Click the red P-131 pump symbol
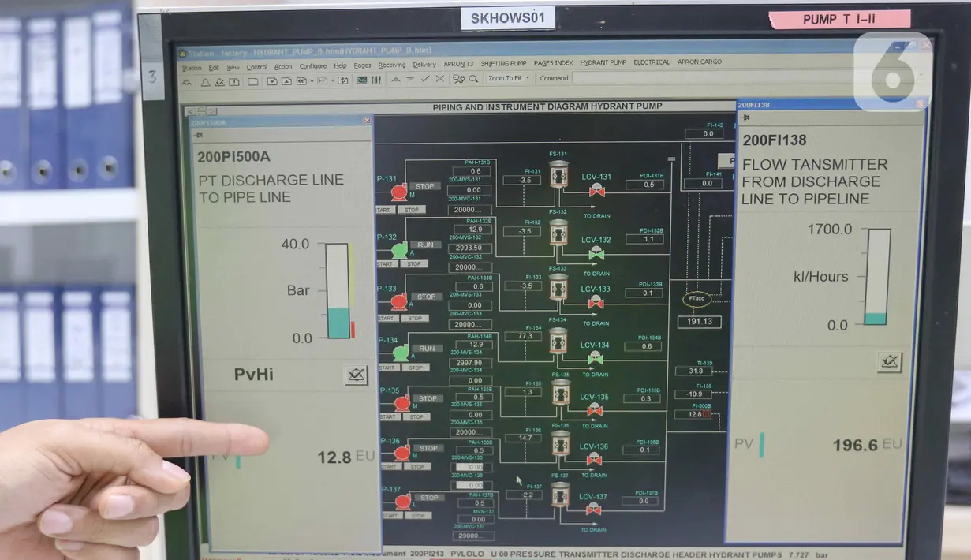The height and width of the screenshot is (560, 971). (399, 192)
